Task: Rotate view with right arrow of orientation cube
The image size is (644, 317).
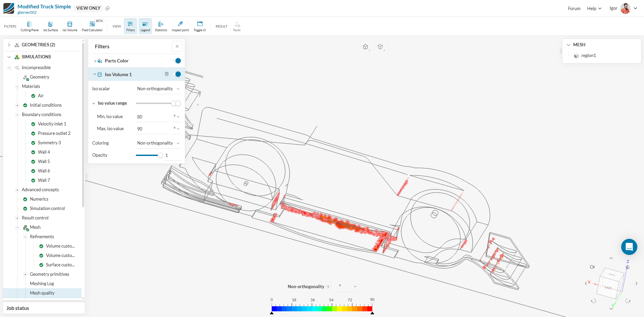Action: [x=636, y=283]
